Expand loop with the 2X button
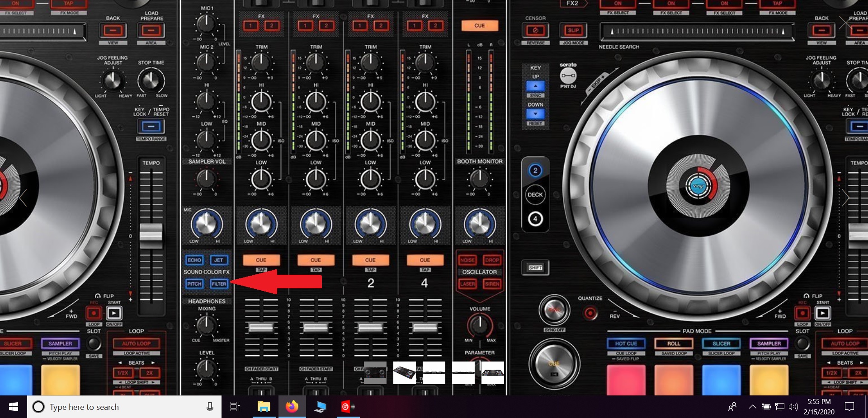 click(x=150, y=373)
